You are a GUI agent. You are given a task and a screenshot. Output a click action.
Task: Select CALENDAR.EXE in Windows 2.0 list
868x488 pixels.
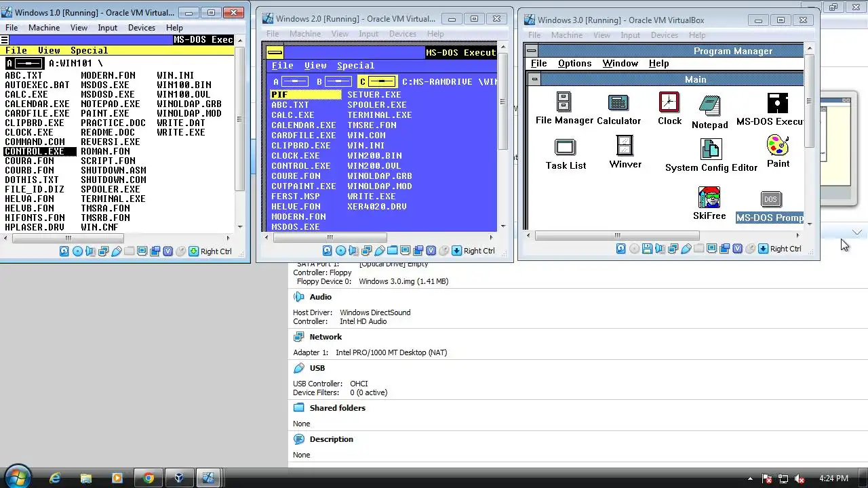[x=304, y=125]
